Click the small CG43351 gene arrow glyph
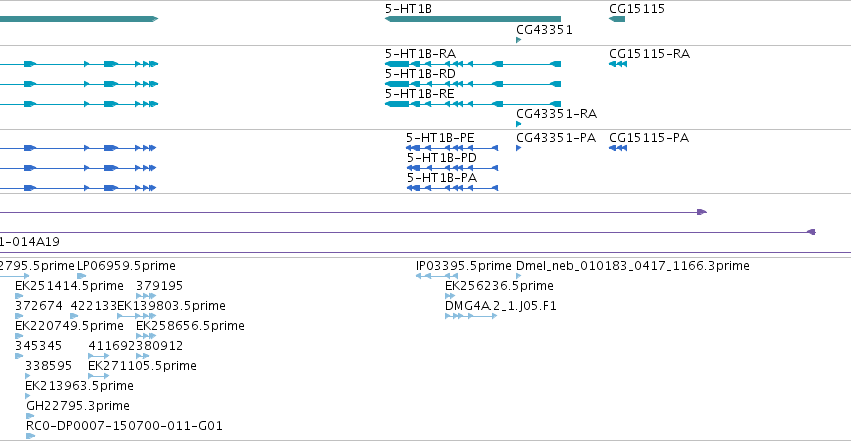The height and width of the screenshot is (441, 851). (x=518, y=40)
